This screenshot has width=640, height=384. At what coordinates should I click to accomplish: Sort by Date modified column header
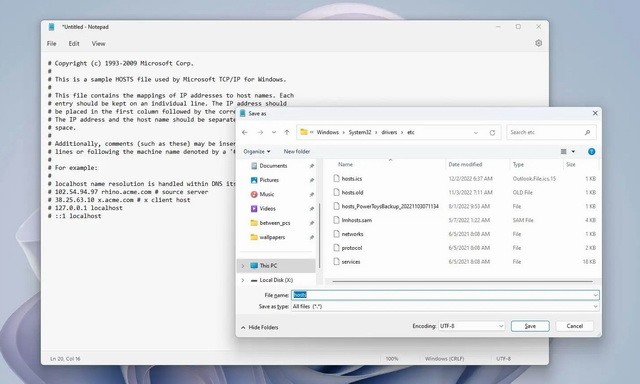tap(465, 164)
